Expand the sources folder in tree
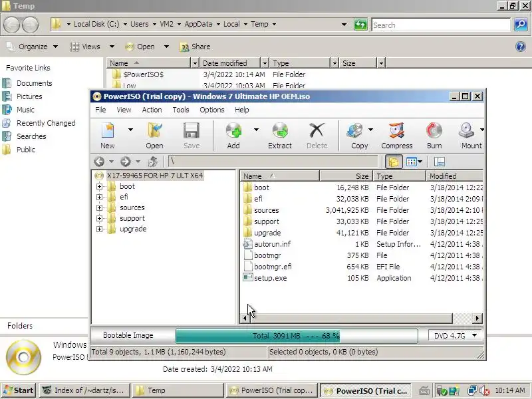 99,207
